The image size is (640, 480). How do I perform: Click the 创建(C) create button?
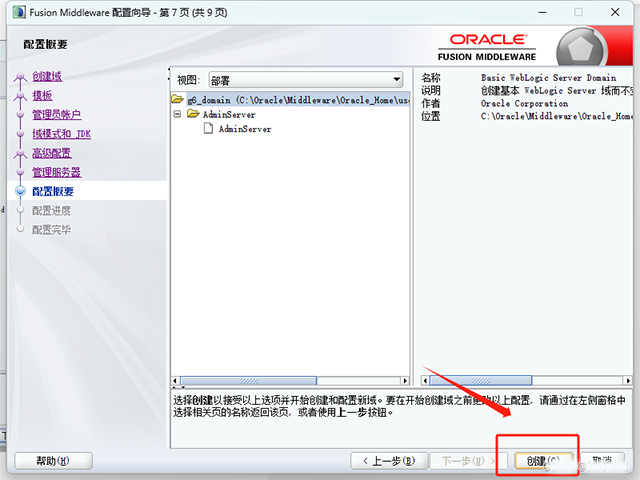pyautogui.click(x=544, y=461)
